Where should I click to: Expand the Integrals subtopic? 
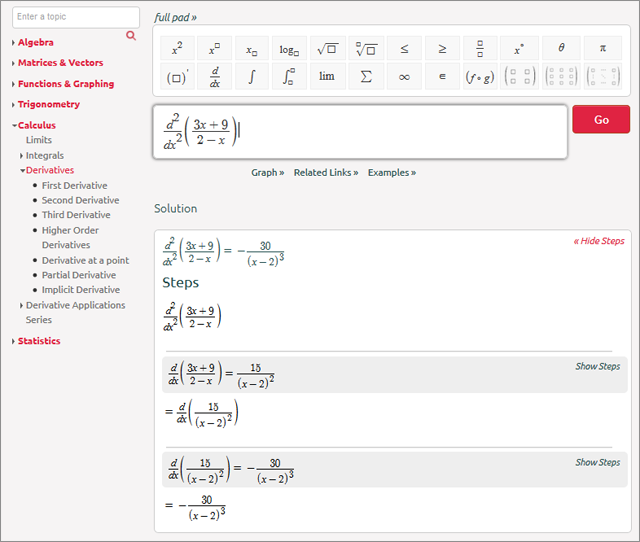(22, 155)
